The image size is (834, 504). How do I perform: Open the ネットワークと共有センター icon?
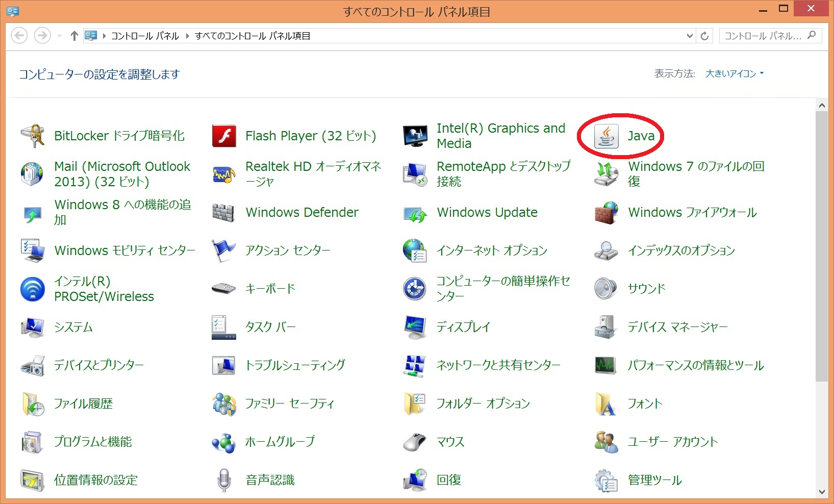[415, 365]
